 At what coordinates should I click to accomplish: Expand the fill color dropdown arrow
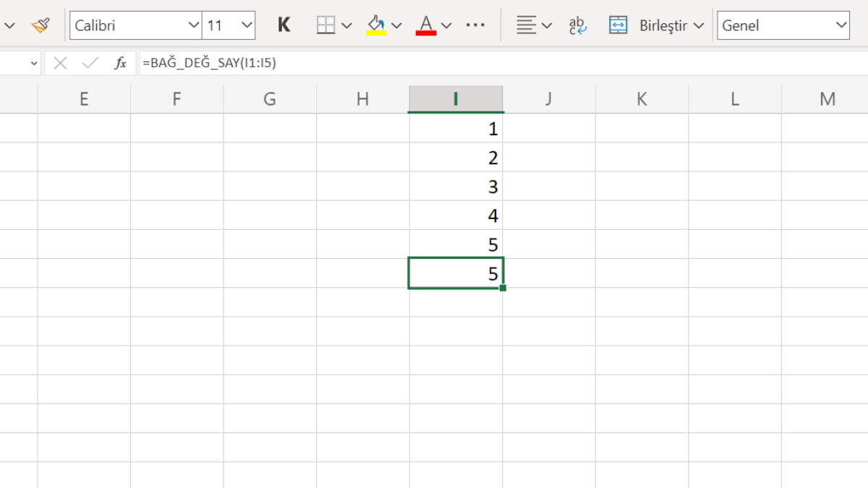396,25
